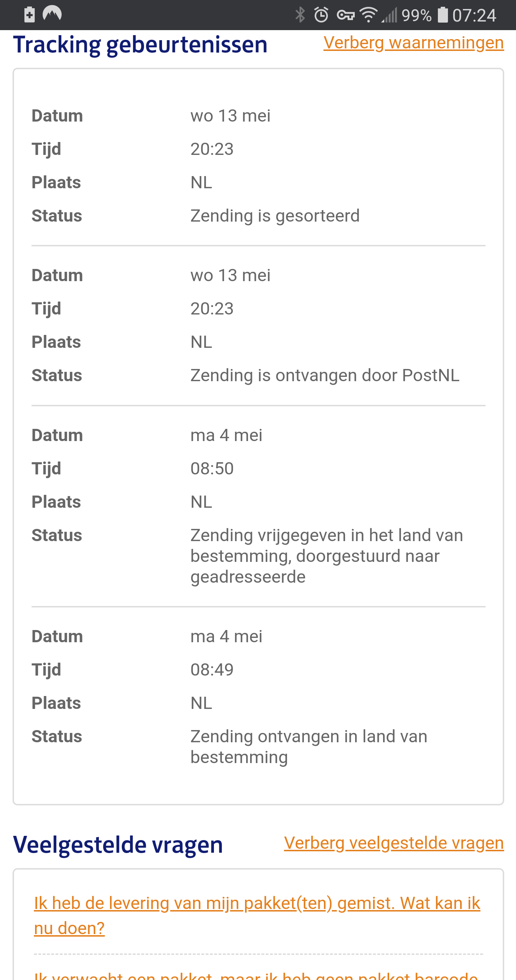516x980 pixels.
Task: Tap the mobile signal strength icon
Action: pyautogui.click(x=390, y=15)
